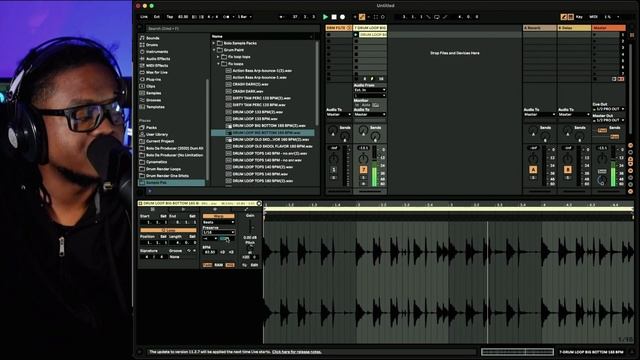
Task: Select Max for Live category
Action: 157,72
